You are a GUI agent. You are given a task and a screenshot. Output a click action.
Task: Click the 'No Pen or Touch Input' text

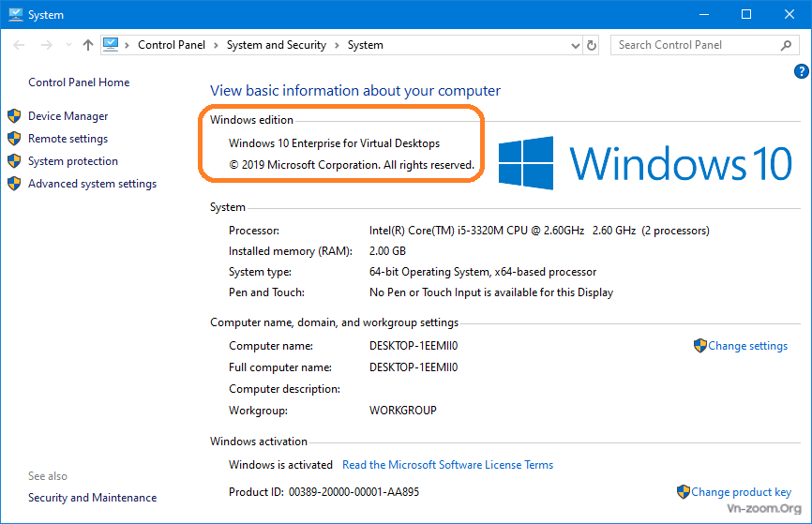pos(491,292)
